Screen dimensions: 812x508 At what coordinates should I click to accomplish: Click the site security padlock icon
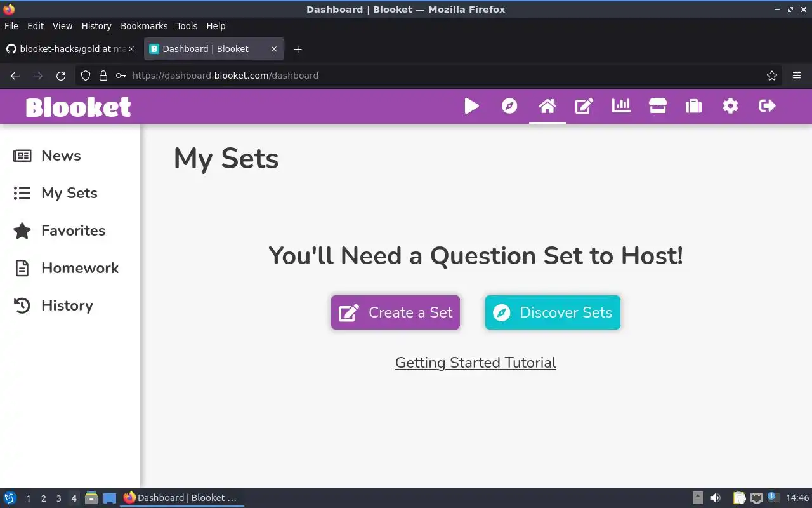(103, 76)
